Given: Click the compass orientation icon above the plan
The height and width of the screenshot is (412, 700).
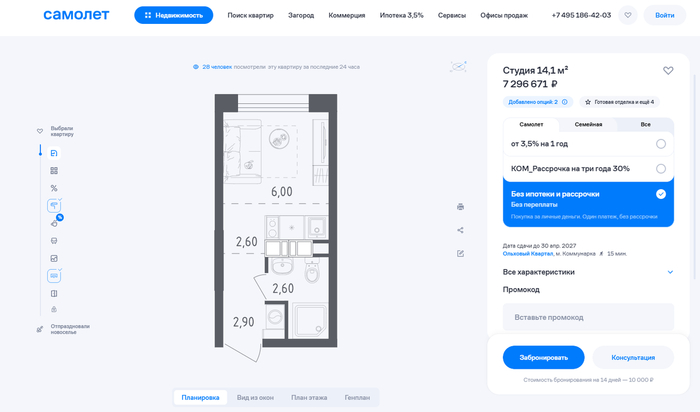Looking at the screenshot, I should pos(458,67).
